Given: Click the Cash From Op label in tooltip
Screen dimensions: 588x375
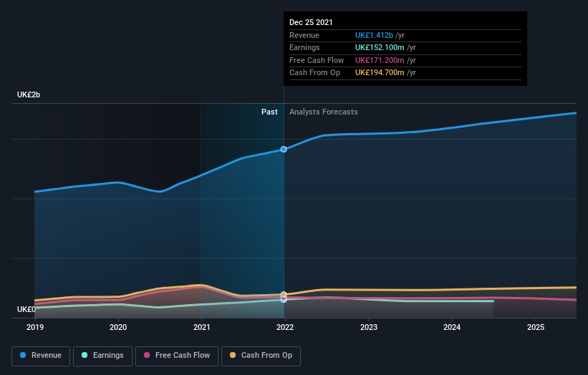Looking at the screenshot, I should point(314,73).
